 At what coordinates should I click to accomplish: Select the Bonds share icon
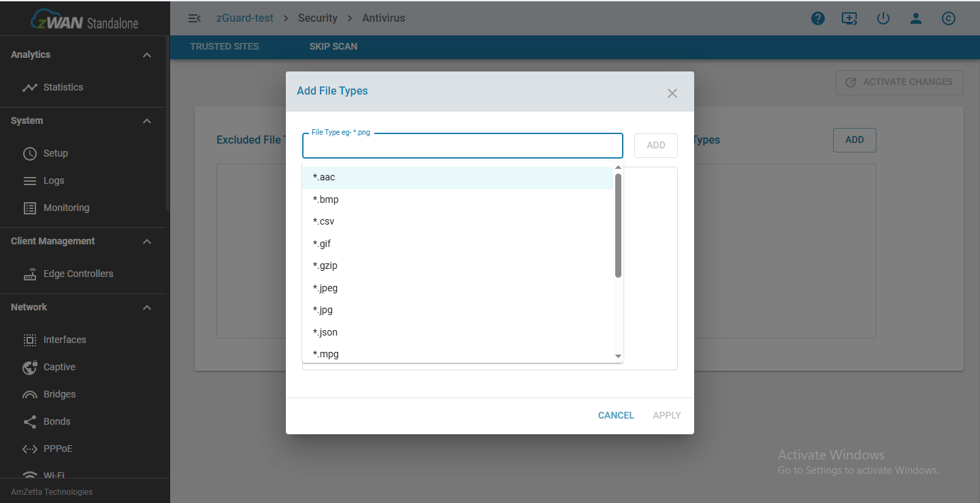pos(30,421)
